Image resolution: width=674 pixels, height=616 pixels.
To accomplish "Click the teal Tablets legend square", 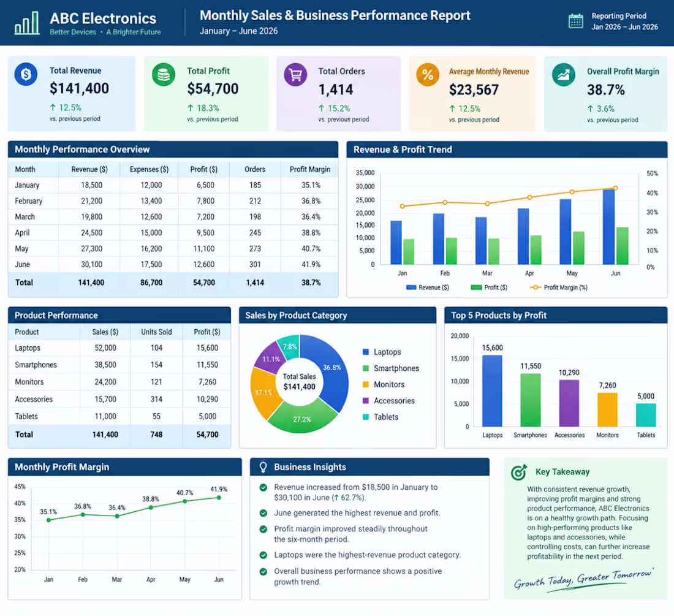I will click(x=366, y=417).
